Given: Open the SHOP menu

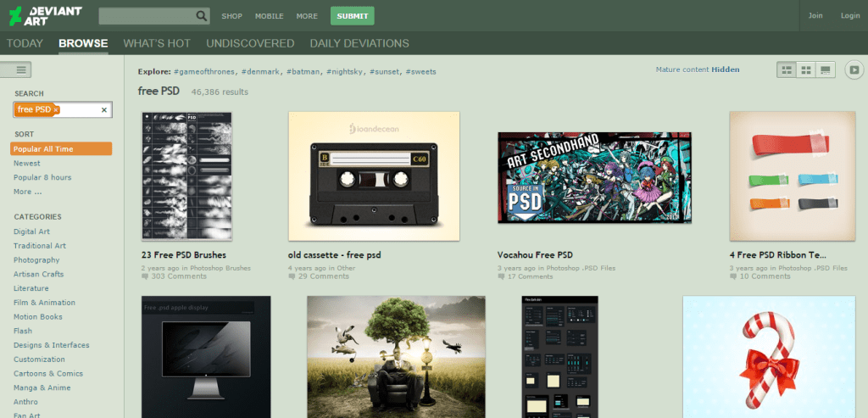Looking at the screenshot, I should click(x=232, y=16).
